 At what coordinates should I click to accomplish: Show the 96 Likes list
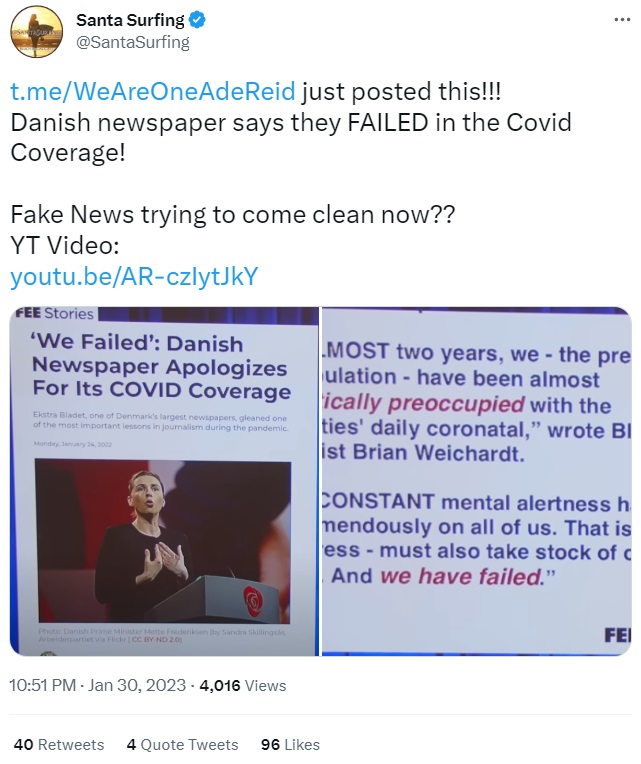point(290,745)
